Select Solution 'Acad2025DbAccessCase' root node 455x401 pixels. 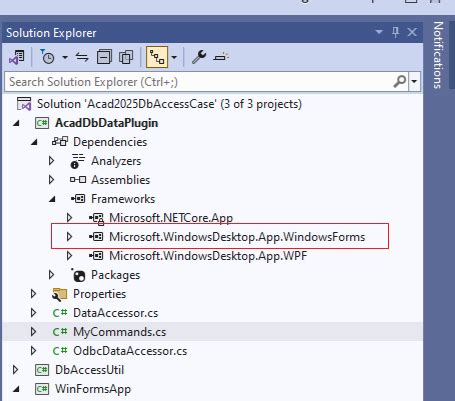pyautogui.click(x=169, y=104)
